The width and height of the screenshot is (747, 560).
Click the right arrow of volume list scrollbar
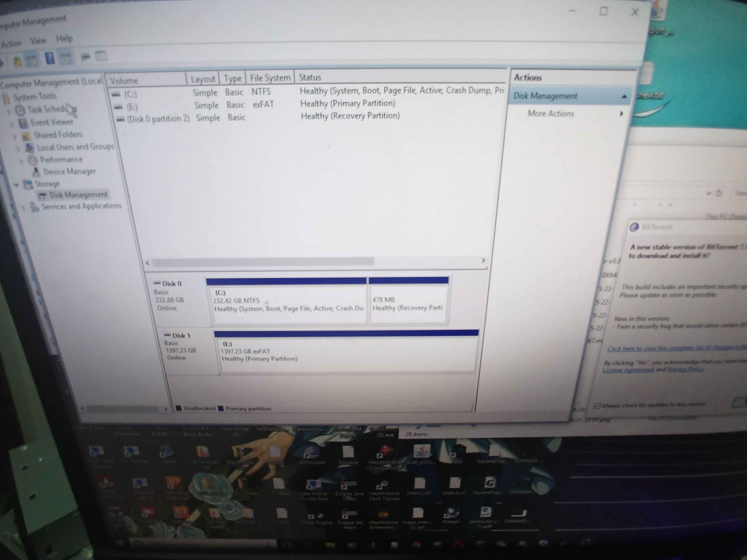pos(483,260)
